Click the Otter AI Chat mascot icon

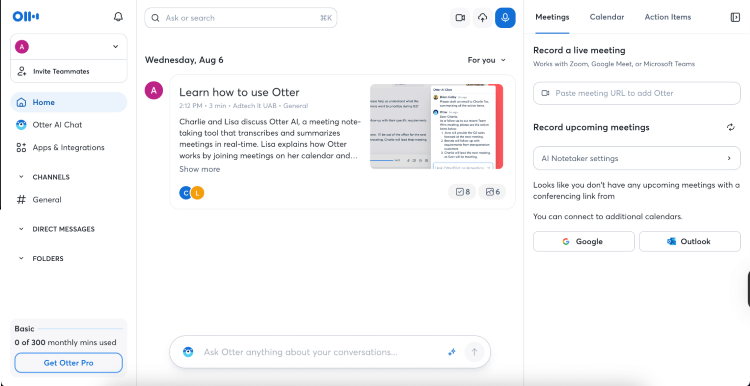[x=21, y=125]
